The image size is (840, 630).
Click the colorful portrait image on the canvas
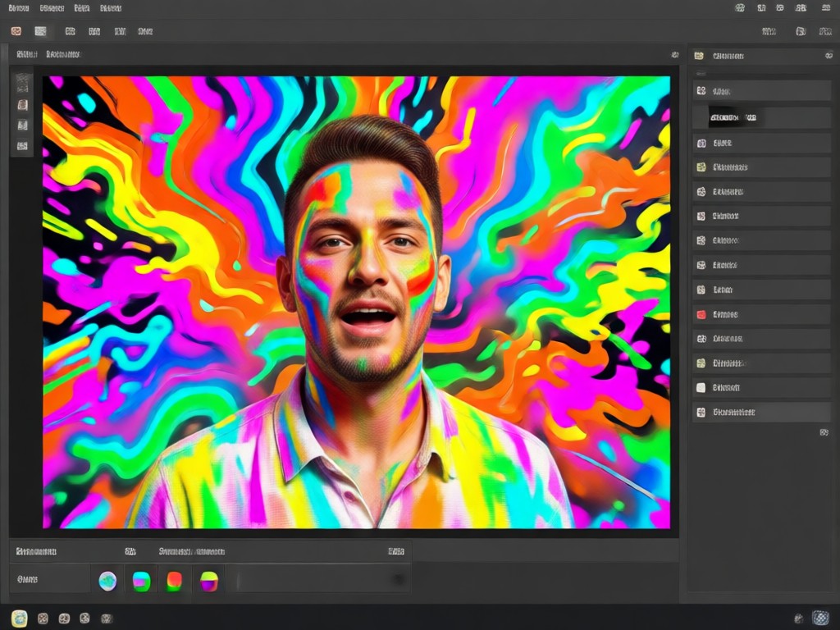click(356, 303)
